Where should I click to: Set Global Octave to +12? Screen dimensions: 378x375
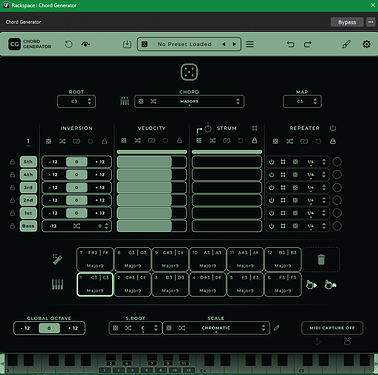coord(73,328)
